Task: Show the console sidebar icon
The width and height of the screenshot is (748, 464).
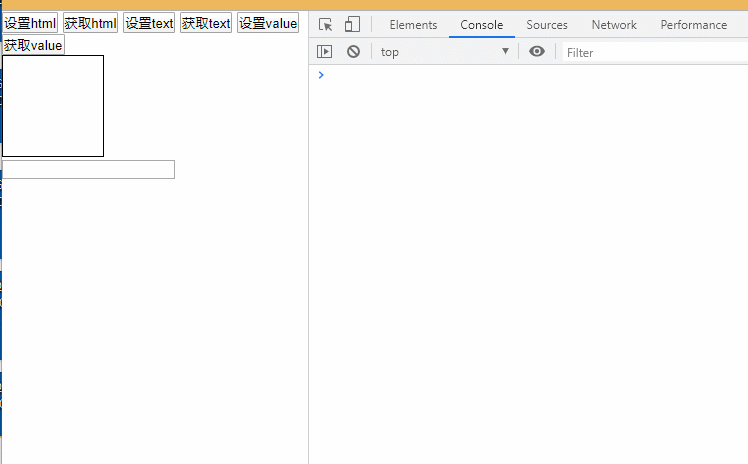Action: [x=324, y=52]
